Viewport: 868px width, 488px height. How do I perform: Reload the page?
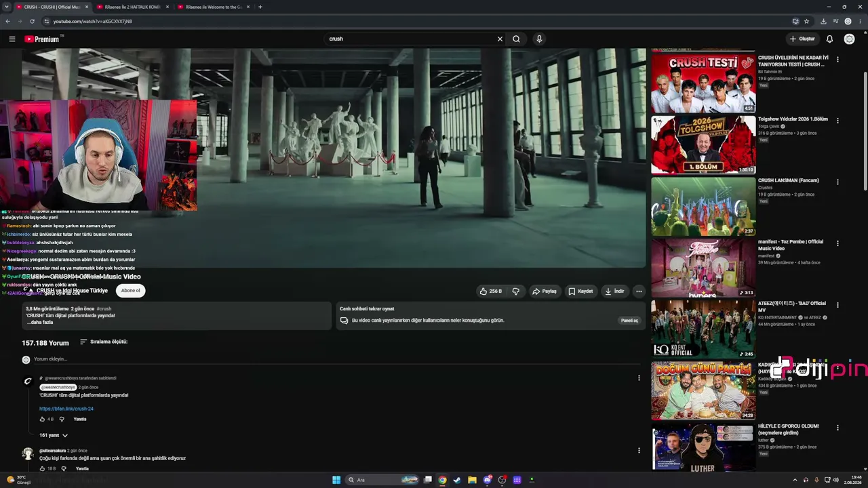32,21
